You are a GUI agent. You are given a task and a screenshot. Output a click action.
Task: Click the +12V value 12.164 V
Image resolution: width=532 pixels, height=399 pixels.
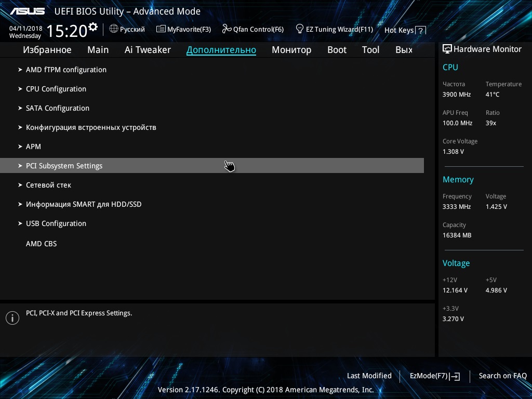click(455, 290)
